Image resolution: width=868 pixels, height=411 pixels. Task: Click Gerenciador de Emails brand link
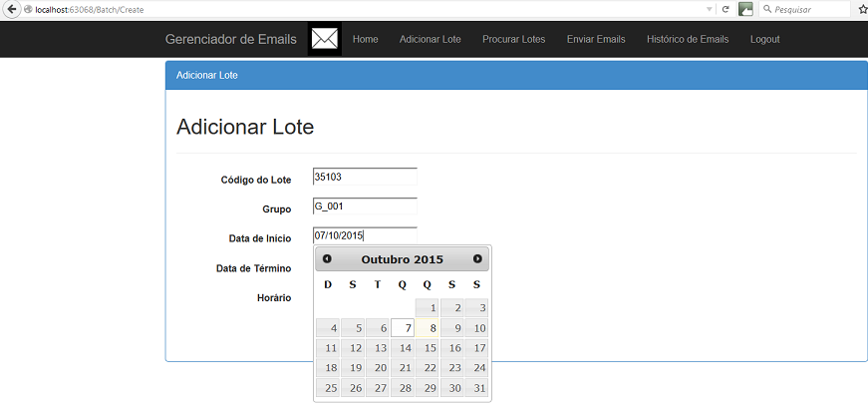[231, 39]
